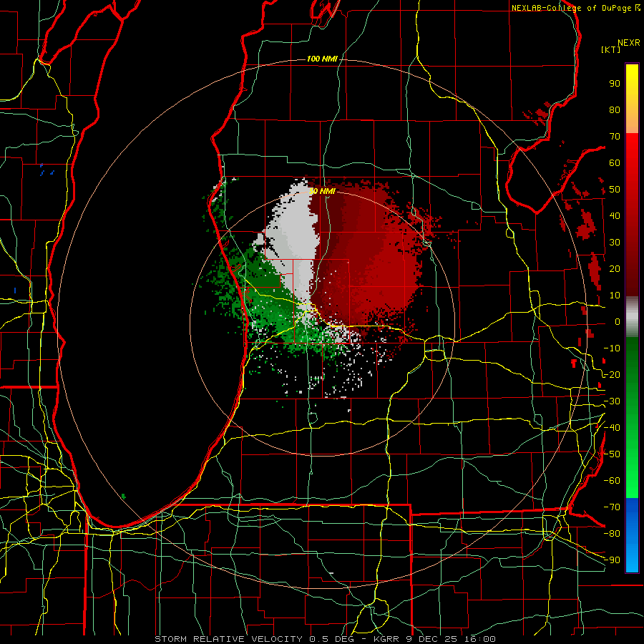Screen dimensions: 644x644
Task: Click the -90 value on velocity legend
Action: 612,560
